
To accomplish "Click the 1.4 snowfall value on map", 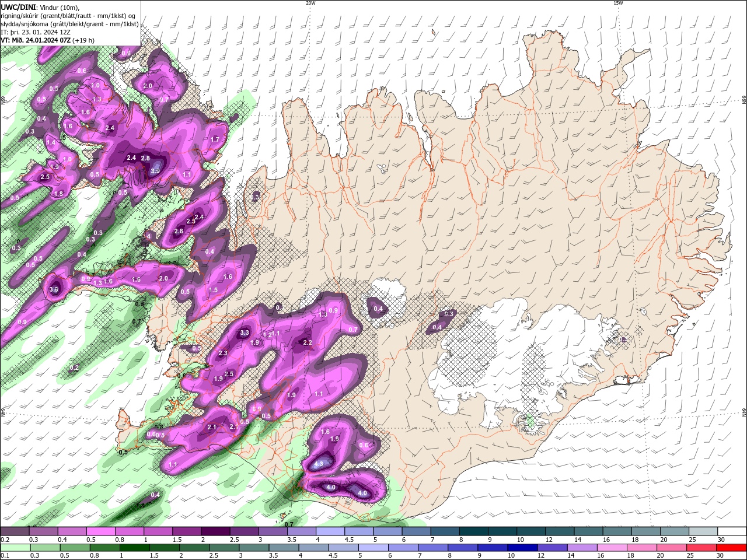I will [51, 142].
